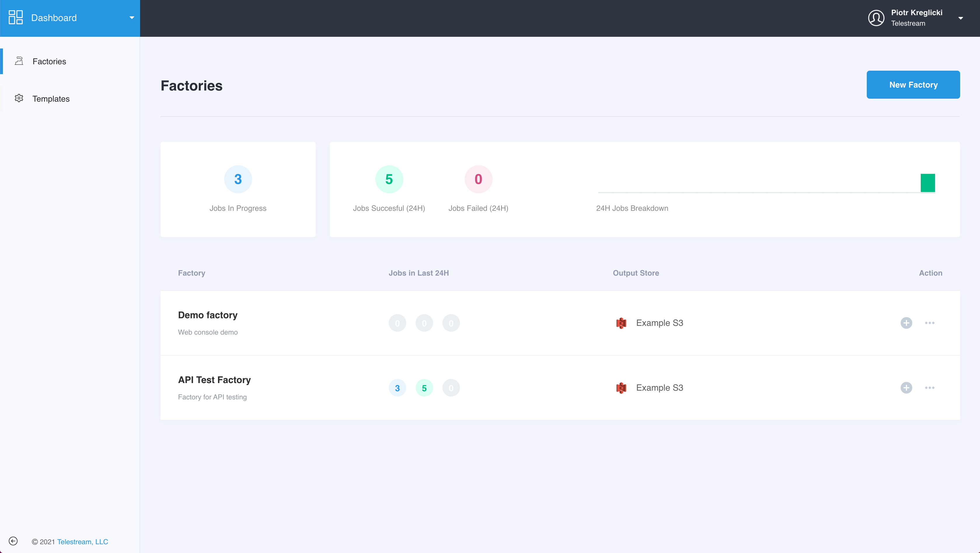Click the Jobs Failed (24H) label
This screenshot has width=980, height=553.
478,208
